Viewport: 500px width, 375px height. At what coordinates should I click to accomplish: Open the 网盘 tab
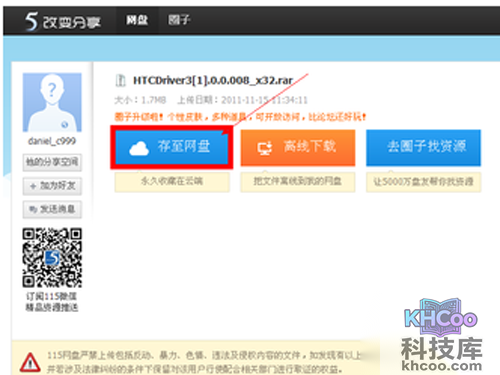(137, 20)
